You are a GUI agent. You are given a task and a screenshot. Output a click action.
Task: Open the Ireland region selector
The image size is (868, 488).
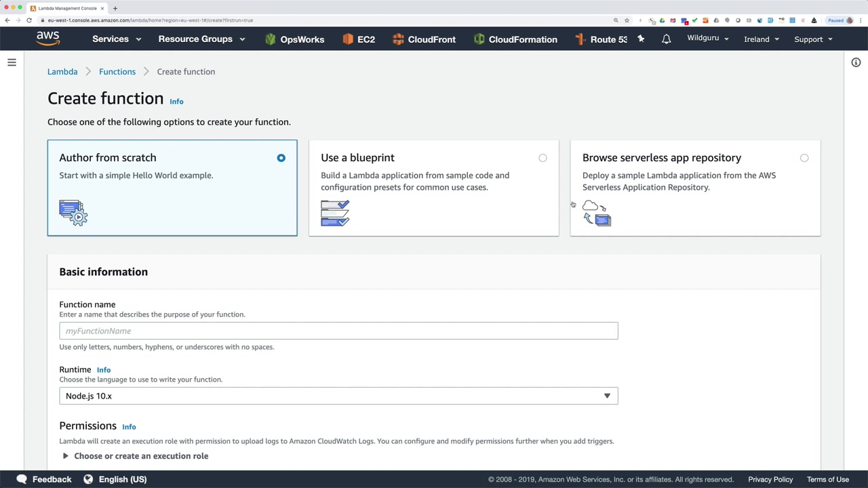[x=762, y=39]
